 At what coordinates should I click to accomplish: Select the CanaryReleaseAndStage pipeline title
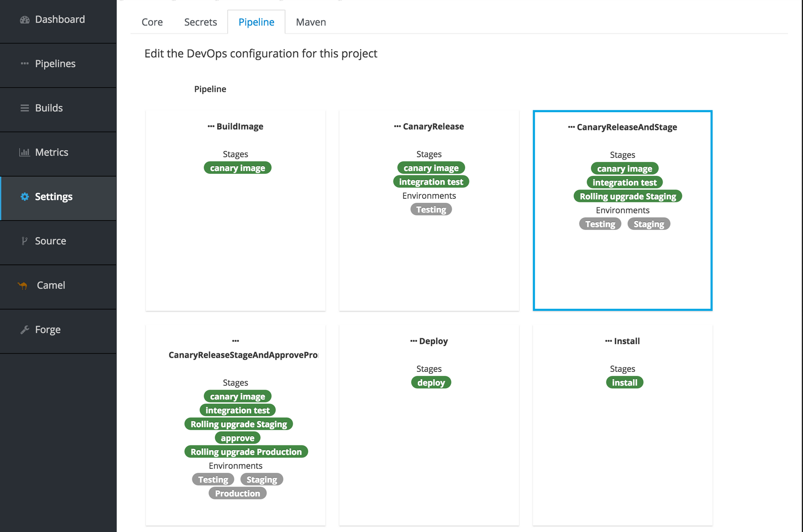[626, 127]
